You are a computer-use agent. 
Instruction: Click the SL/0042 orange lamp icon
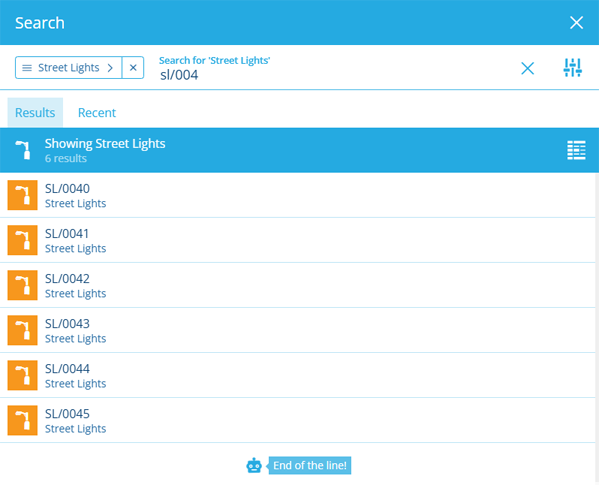click(x=23, y=285)
